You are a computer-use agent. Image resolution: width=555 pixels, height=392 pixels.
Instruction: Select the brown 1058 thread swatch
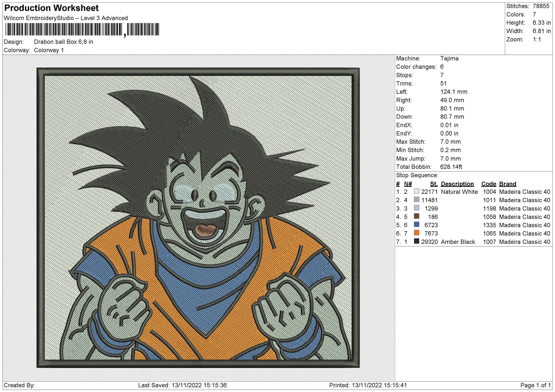coord(416,216)
